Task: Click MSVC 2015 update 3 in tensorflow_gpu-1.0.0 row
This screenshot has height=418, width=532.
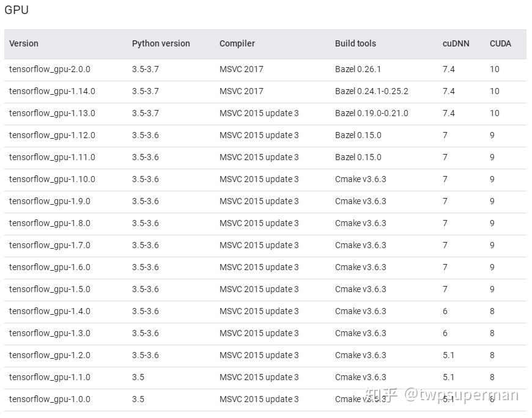Action: 259,400
